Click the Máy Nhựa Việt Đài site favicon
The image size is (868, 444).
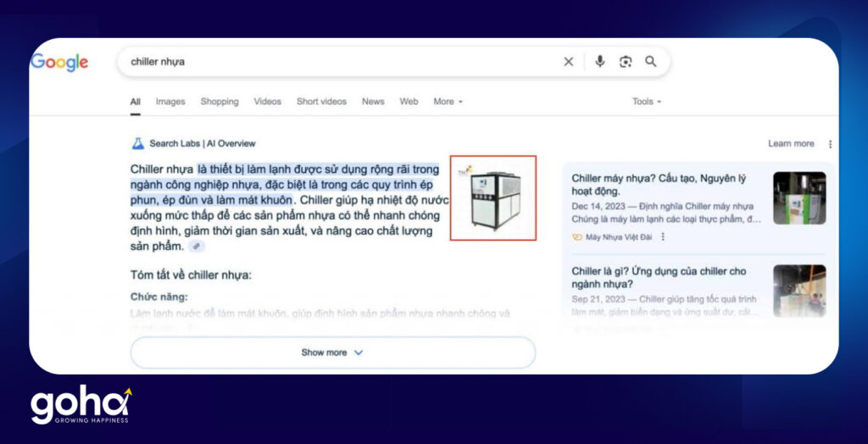(x=576, y=237)
